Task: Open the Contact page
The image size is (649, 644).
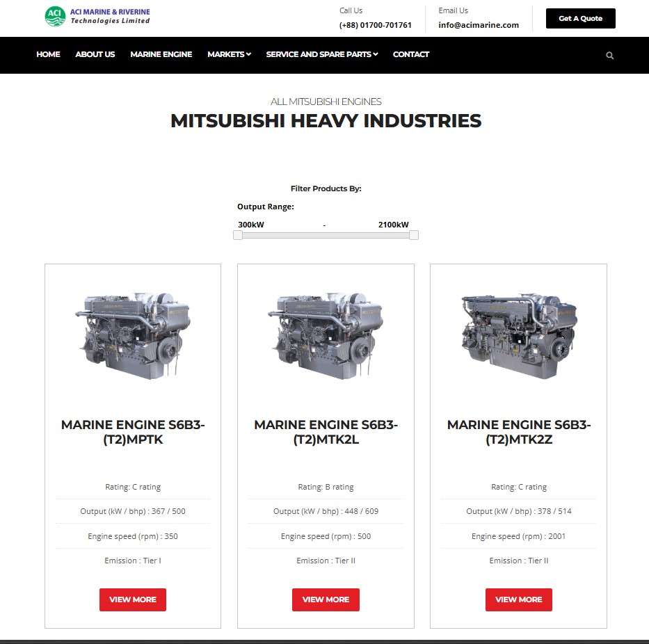Action: [x=410, y=54]
